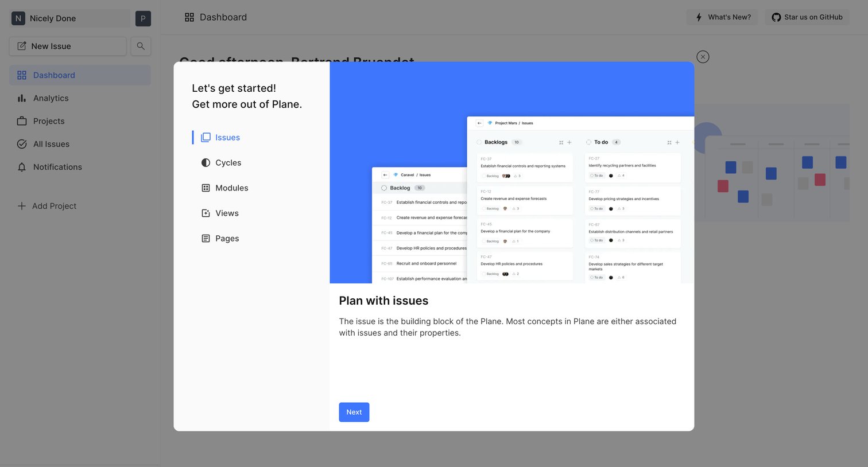Click the Issues stacked-layers icon
This screenshot has height=467, width=868.
[206, 138]
